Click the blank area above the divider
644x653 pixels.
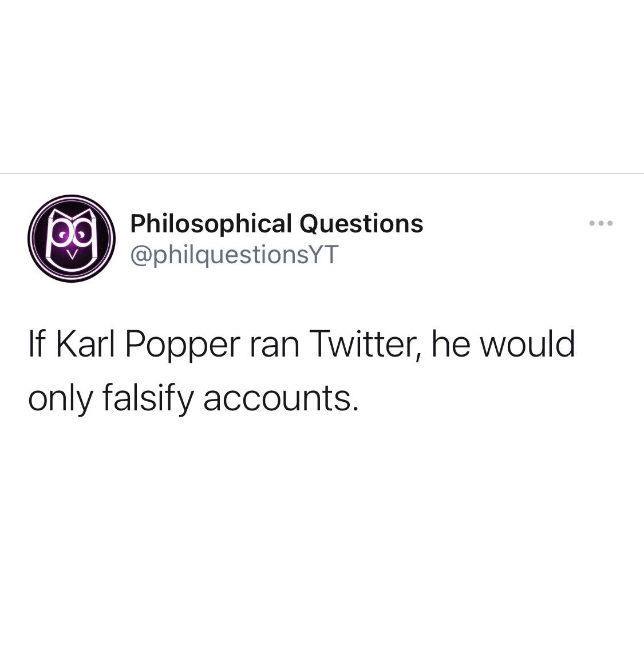322,86
